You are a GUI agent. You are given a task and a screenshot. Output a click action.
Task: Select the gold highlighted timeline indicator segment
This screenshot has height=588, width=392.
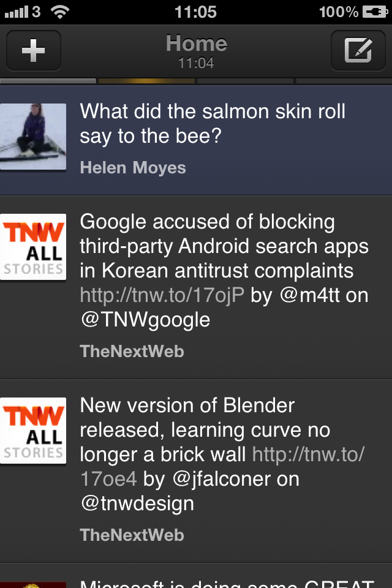pyautogui.click(x=147, y=81)
